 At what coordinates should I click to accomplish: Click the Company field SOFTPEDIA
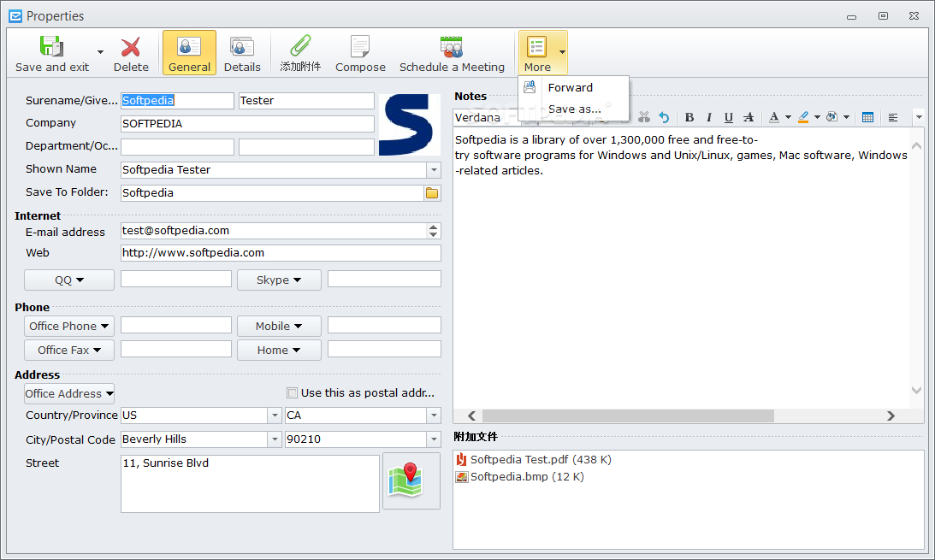[x=247, y=124]
